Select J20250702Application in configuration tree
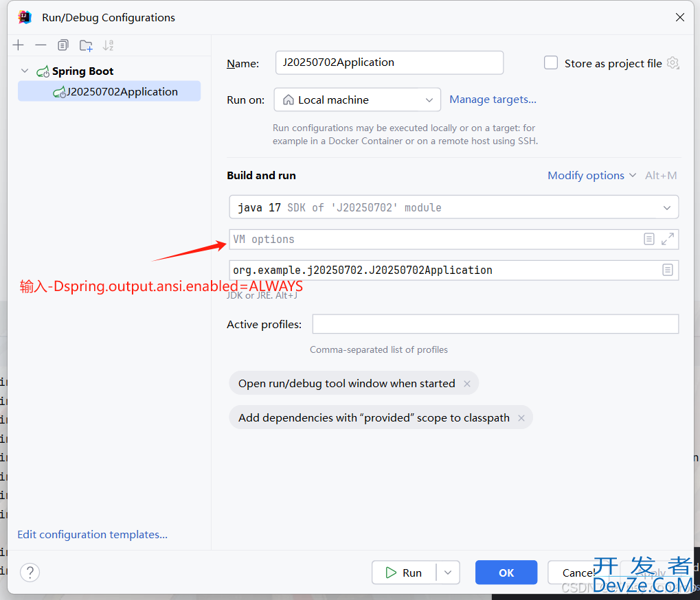The height and width of the screenshot is (600, 700). (x=109, y=91)
